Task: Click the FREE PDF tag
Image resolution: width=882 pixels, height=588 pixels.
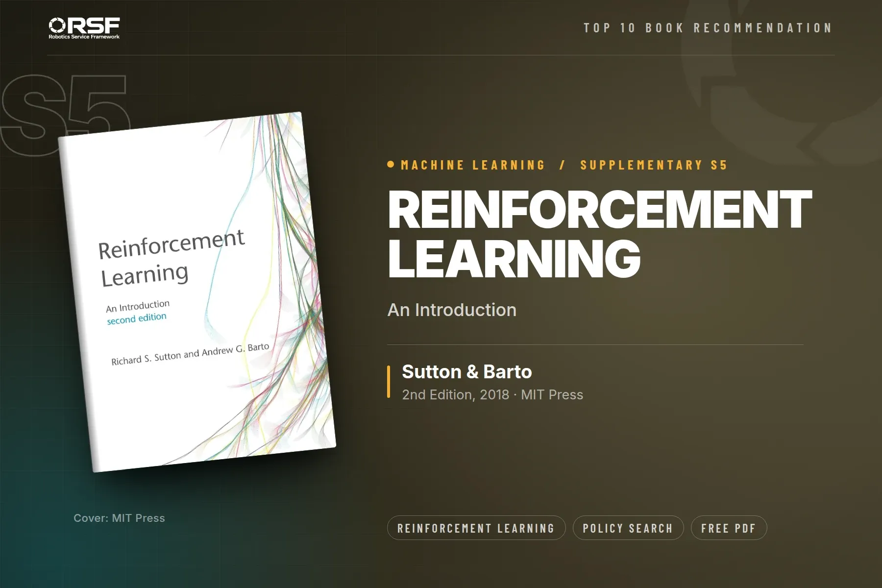Action: point(729,528)
